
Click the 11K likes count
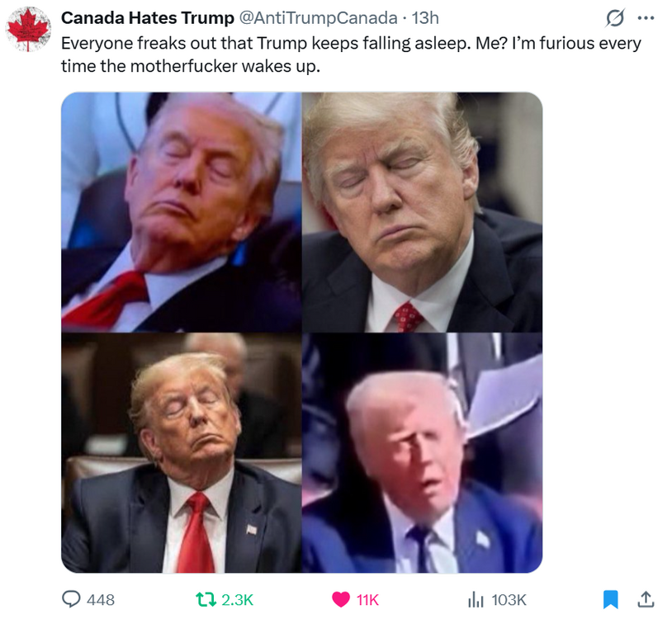click(x=367, y=600)
